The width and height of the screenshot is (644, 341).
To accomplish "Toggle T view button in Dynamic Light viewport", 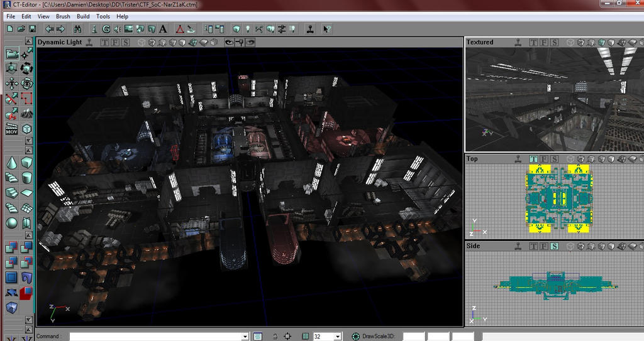I will pos(105,42).
